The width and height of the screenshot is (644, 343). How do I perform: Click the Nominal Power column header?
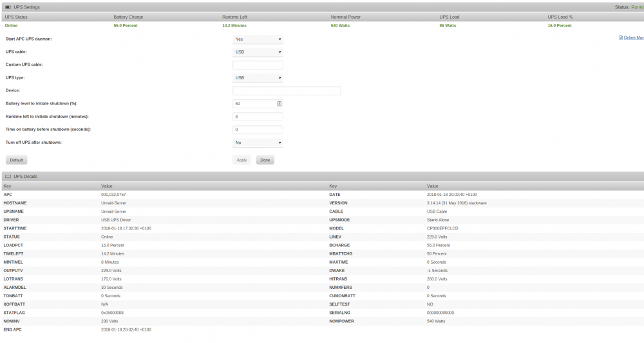345,17
